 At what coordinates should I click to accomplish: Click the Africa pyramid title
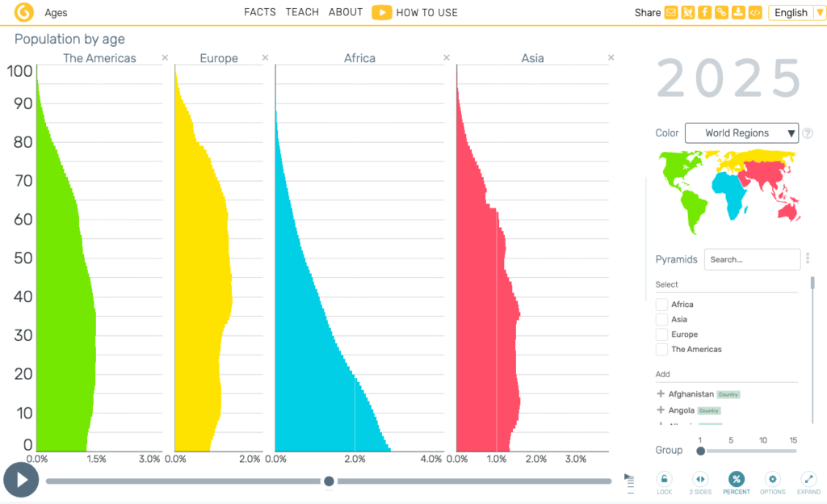click(x=359, y=58)
